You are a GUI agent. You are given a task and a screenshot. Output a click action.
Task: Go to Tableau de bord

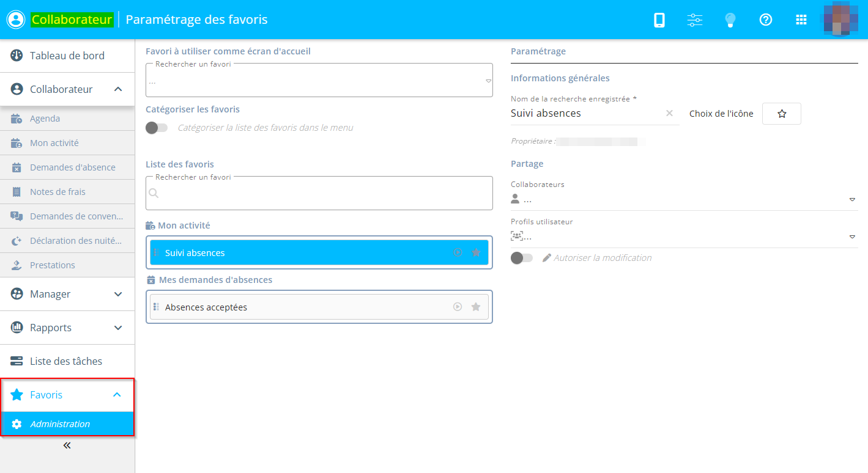tap(67, 56)
